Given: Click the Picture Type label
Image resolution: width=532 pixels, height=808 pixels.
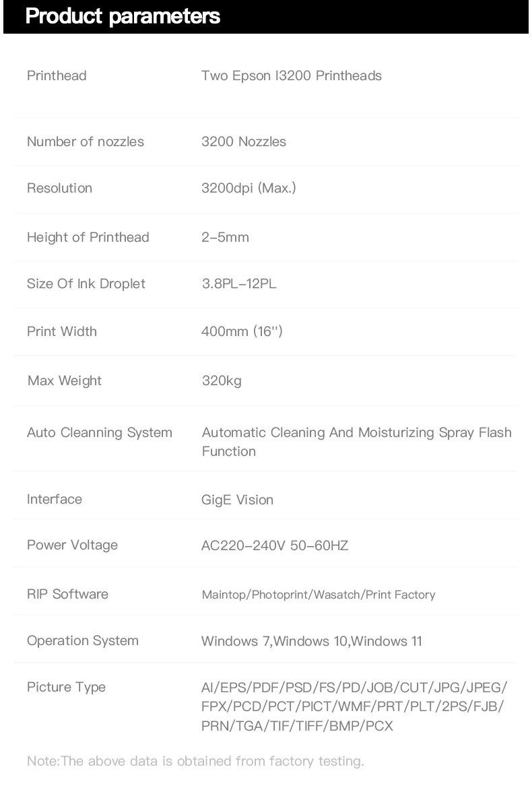Looking at the screenshot, I should pos(66,687).
